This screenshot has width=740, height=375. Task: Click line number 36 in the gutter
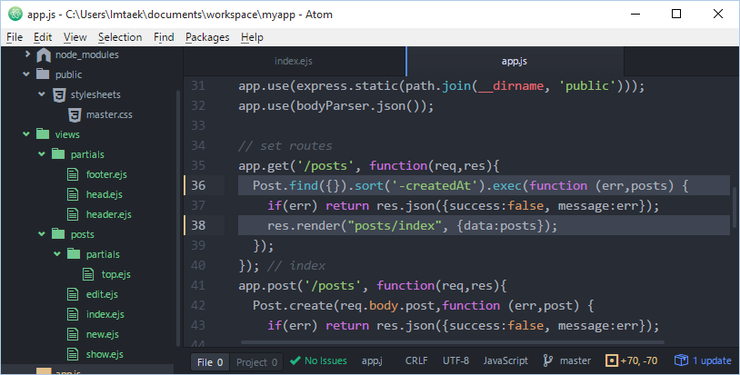[x=199, y=185]
